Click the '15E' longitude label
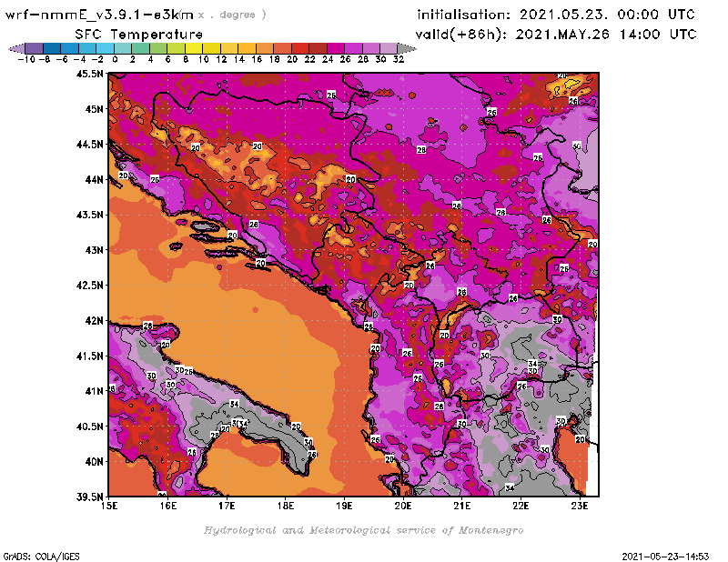Viewport: 728px width, 562px height. pyautogui.click(x=109, y=506)
